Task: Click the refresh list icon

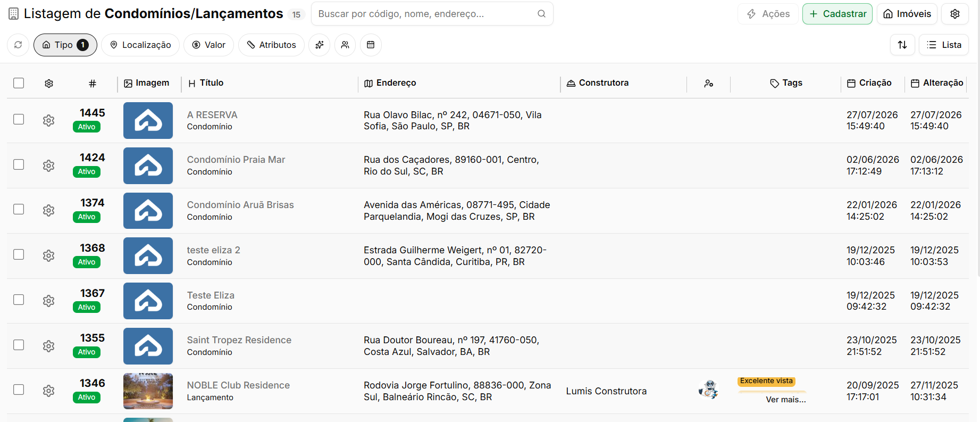Action: (x=18, y=45)
